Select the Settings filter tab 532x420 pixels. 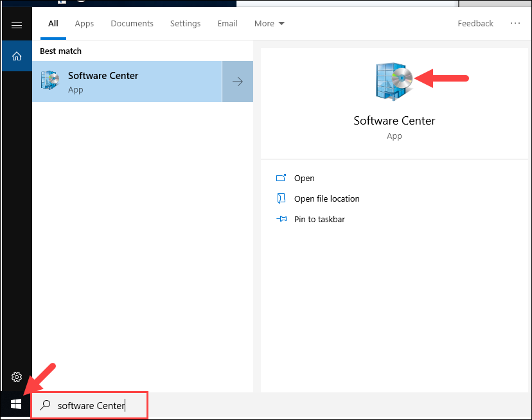[x=185, y=23]
